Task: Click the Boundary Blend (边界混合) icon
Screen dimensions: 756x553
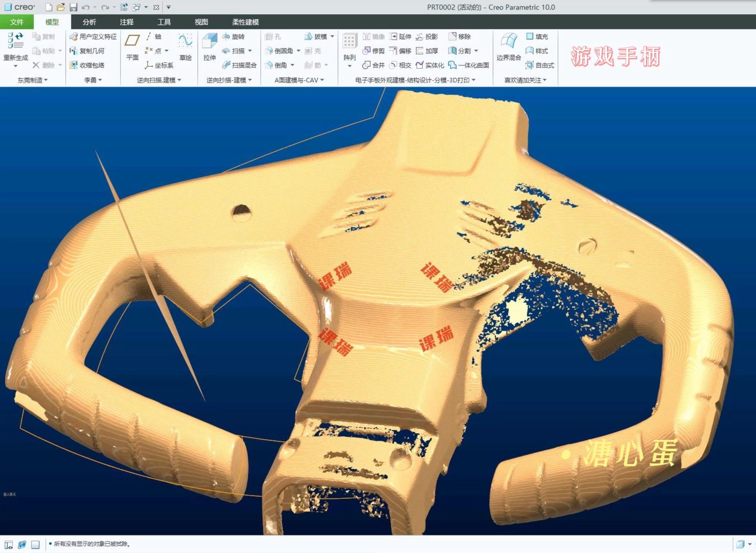Action: (x=508, y=41)
